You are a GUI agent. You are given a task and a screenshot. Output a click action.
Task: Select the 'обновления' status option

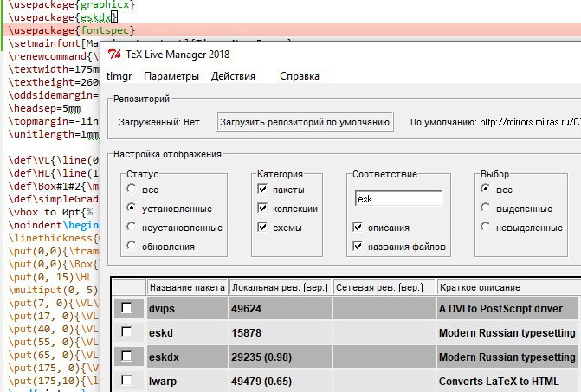point(131,246)
